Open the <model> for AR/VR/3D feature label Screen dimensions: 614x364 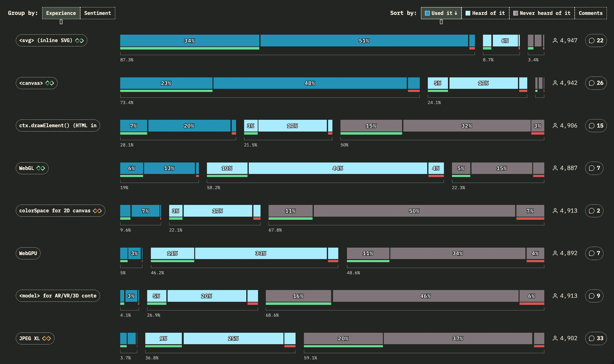(x=58, y=296)
